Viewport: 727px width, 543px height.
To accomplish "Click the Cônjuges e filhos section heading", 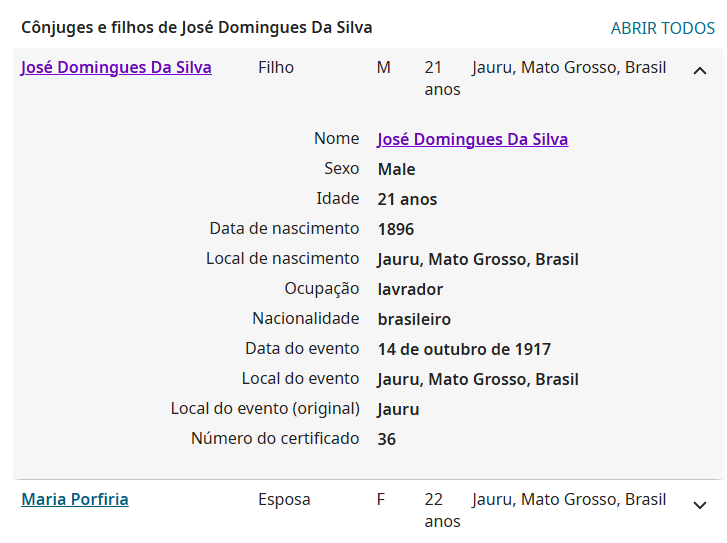I will 196,28.
